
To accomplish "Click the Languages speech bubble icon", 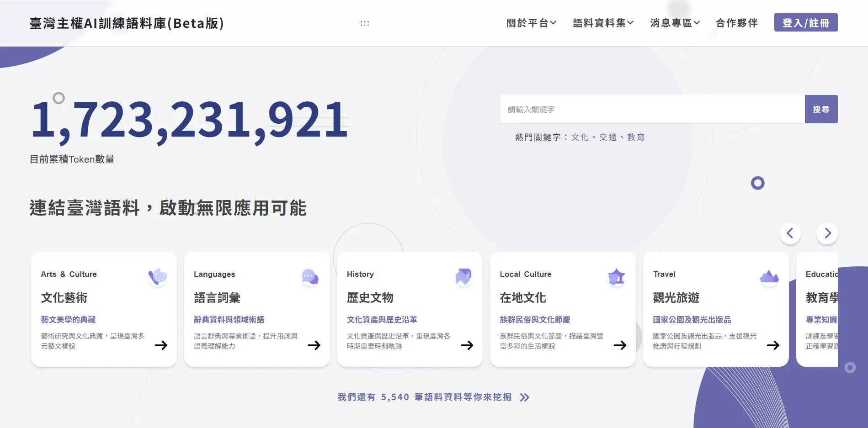I will 310,277.
